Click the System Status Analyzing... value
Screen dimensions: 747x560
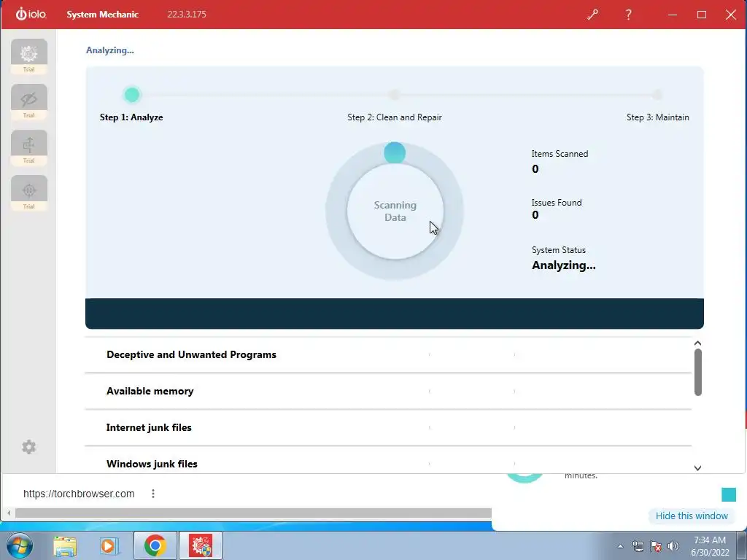564,265
